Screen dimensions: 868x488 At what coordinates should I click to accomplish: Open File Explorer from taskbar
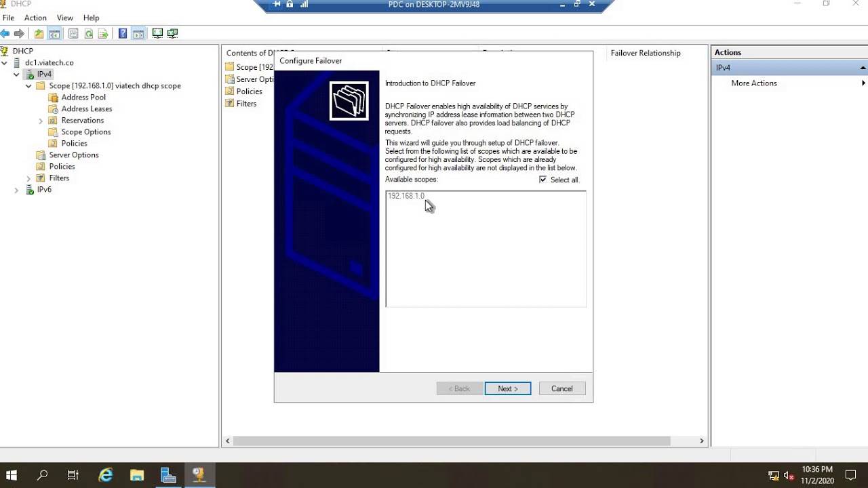pos(137,475)
